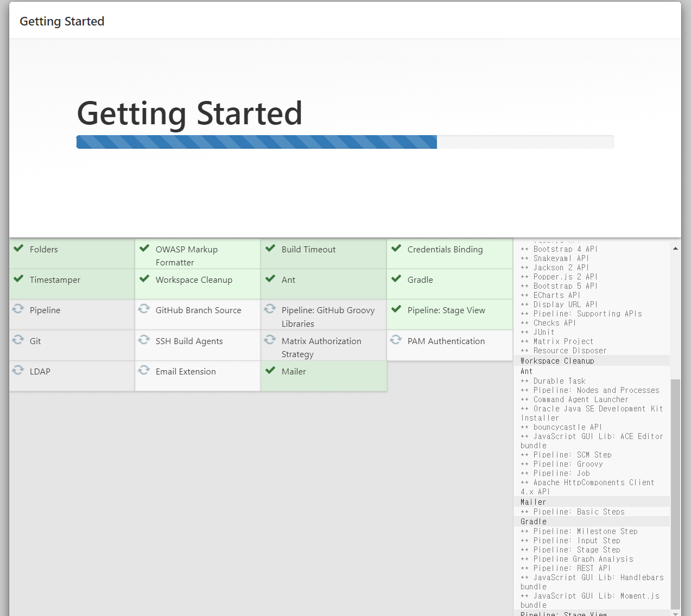Click the green checkmark beside Folders

(x=18, y=248)
